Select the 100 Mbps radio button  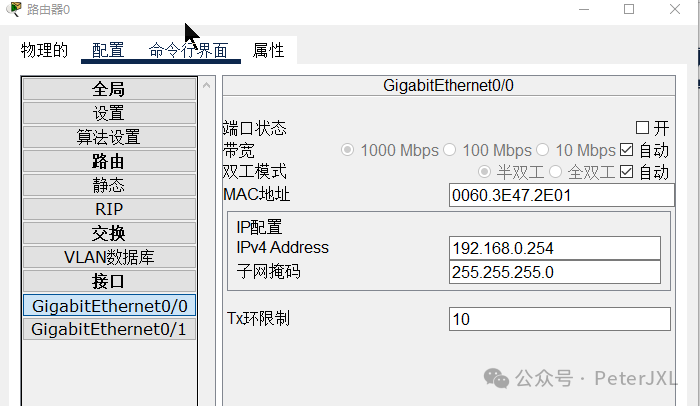click(449, 150)
